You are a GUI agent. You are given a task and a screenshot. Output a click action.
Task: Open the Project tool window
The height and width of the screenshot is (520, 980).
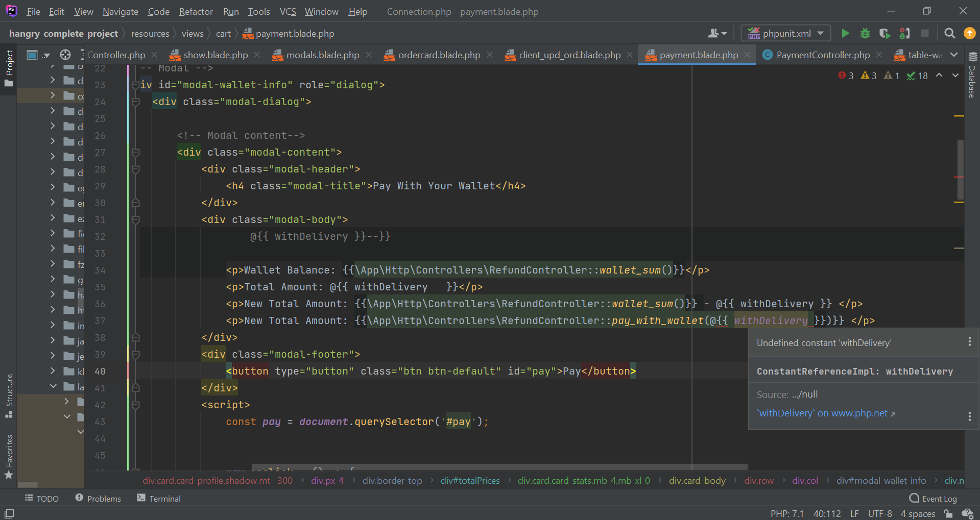[x=9, y=68]
